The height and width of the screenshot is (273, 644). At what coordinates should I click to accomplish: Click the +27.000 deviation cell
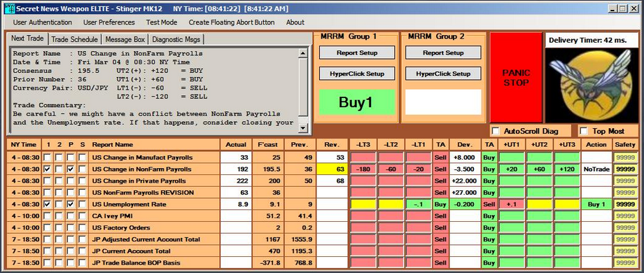(465, 192)
